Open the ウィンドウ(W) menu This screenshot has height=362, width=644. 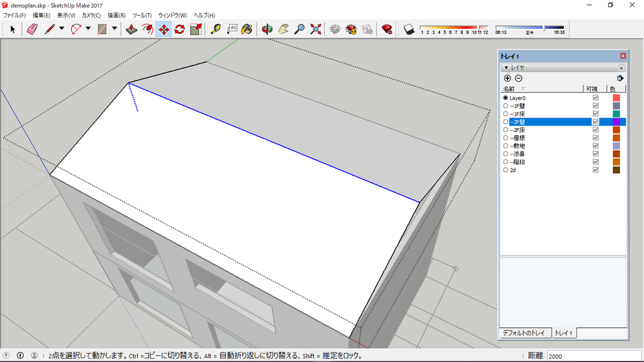coord(172,15)
